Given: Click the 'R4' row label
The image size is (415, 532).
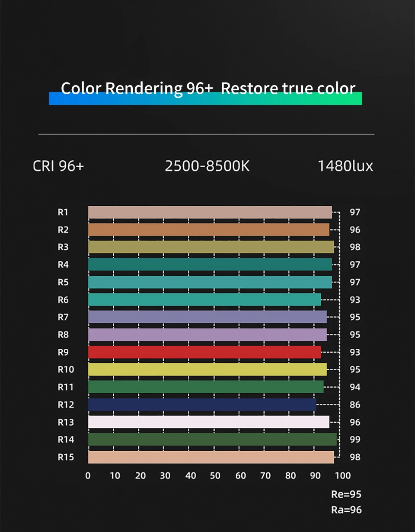Looking at the screenshot, I should click(63, 264).
